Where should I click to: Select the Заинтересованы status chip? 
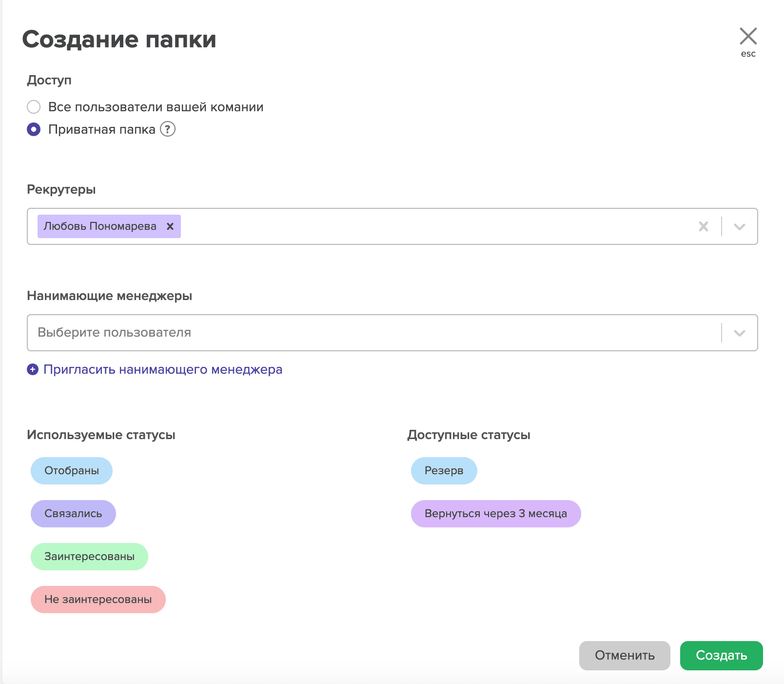(89, 557)
